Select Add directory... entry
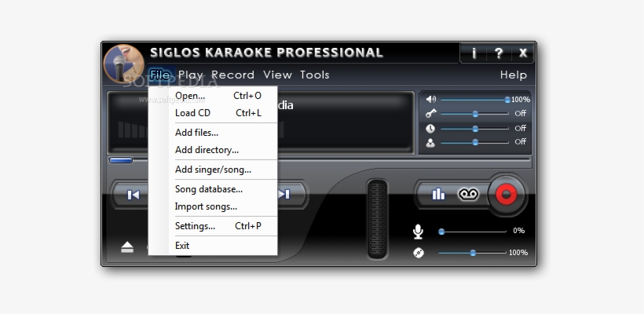Viewport: 644px width, 314px height. (x=213, y=150)
